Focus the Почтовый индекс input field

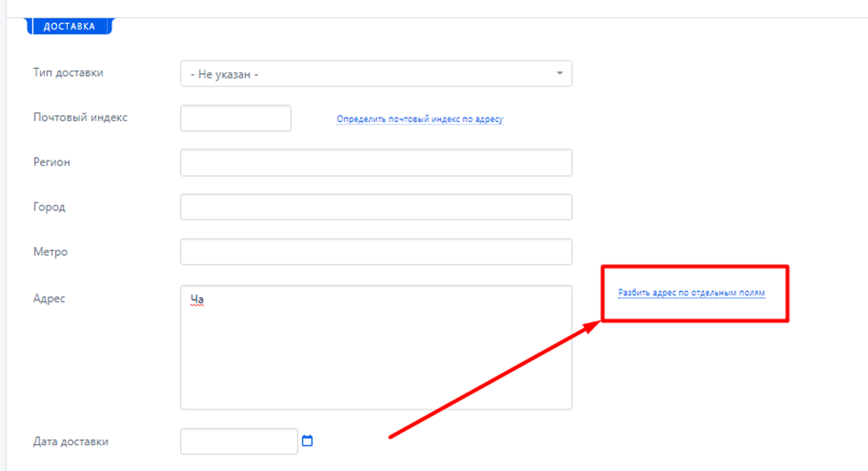(x=236, y=118)
